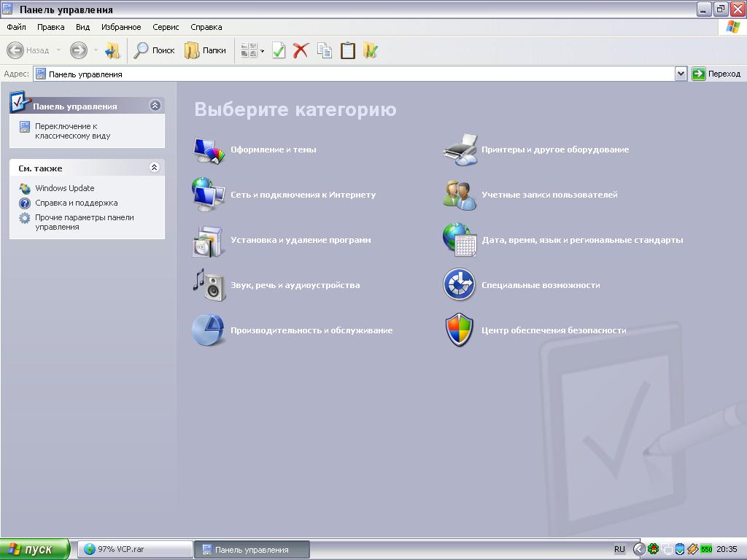Click Установка и удаление программ text

click(x=301, y=240)
